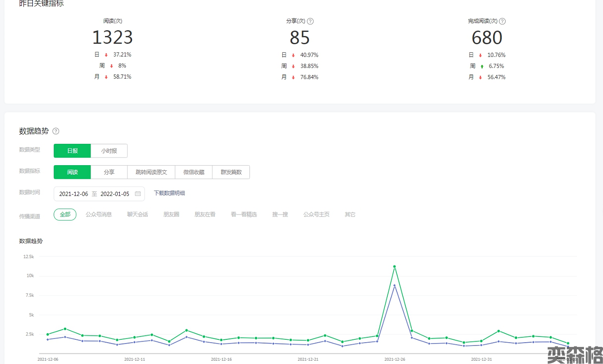Switch to 分享 metric tab
Screen dimensions: 603x364
(109, 172)
